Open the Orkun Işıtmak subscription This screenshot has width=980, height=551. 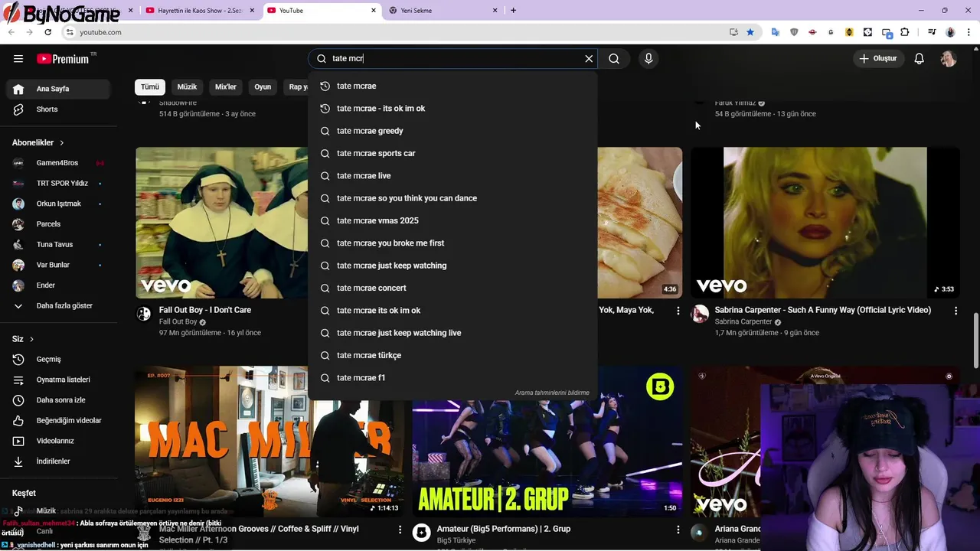pyautogui.click(x=58, y=204)
